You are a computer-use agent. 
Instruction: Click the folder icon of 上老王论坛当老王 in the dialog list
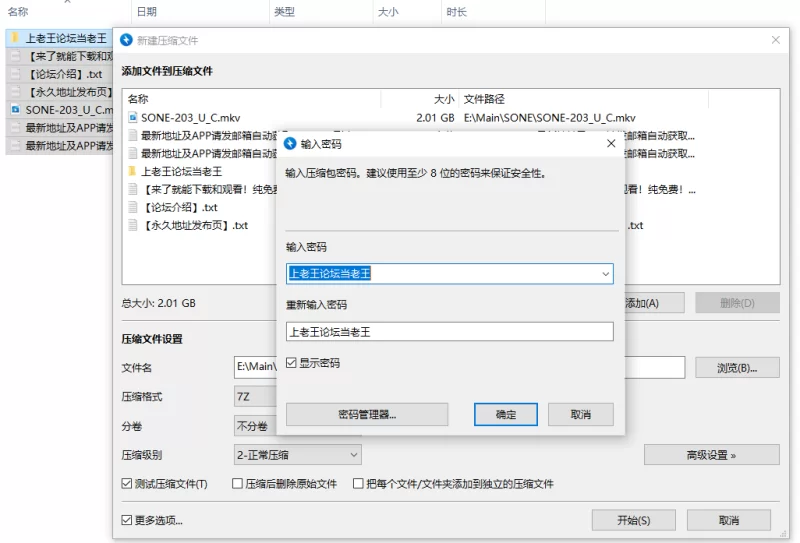click(133, 171)
